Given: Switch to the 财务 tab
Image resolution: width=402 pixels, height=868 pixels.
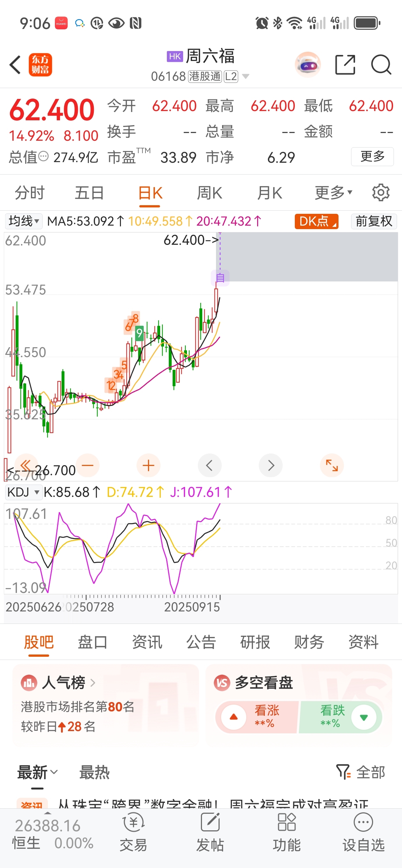Looking at the screenshot, I should (x=309, y=642).
